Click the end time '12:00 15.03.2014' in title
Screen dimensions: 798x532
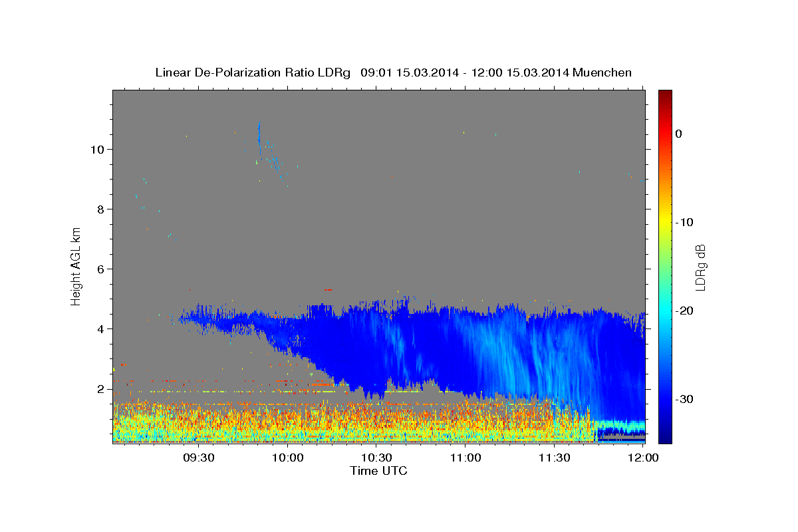(519, 72)
